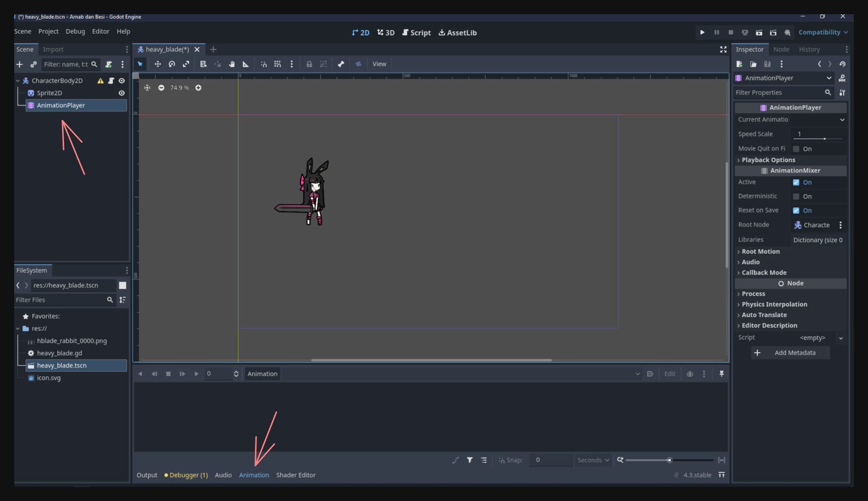This screenshot has height=501, width=868.
Task: Open the Compatibility renderer dropdown
Action: click(x=823, y=32)
